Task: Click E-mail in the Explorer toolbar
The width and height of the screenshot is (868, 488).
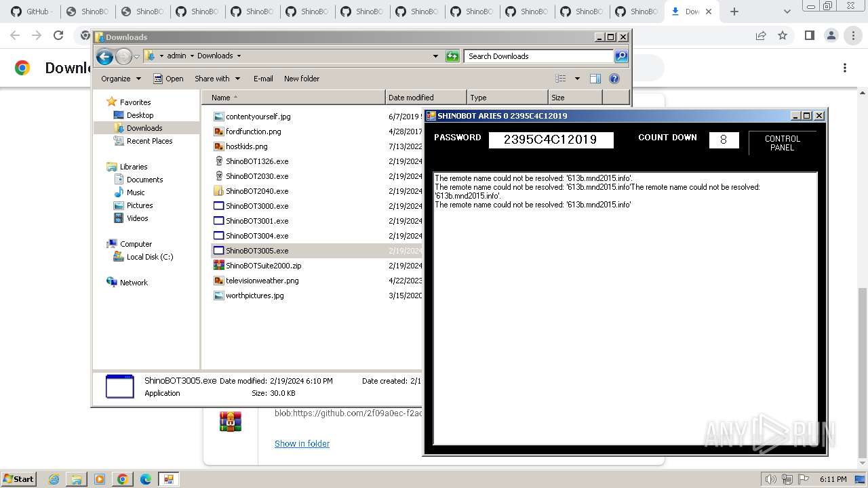Action: [x=263, y=79]
